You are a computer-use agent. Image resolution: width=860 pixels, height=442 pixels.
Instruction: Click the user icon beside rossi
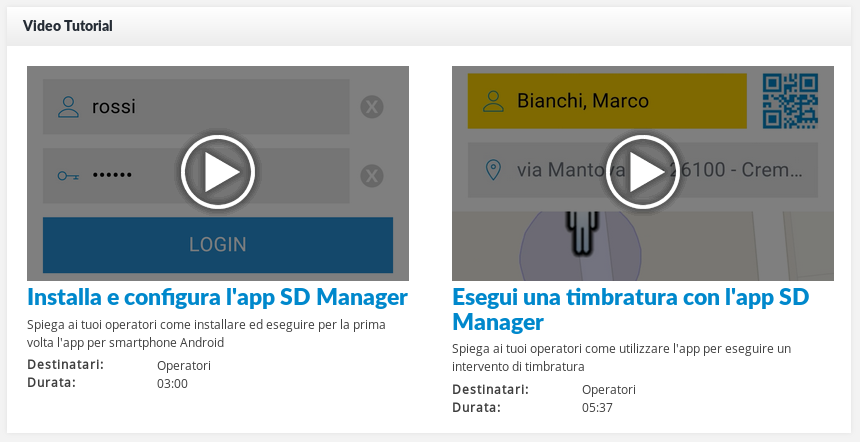click(68, 106)
